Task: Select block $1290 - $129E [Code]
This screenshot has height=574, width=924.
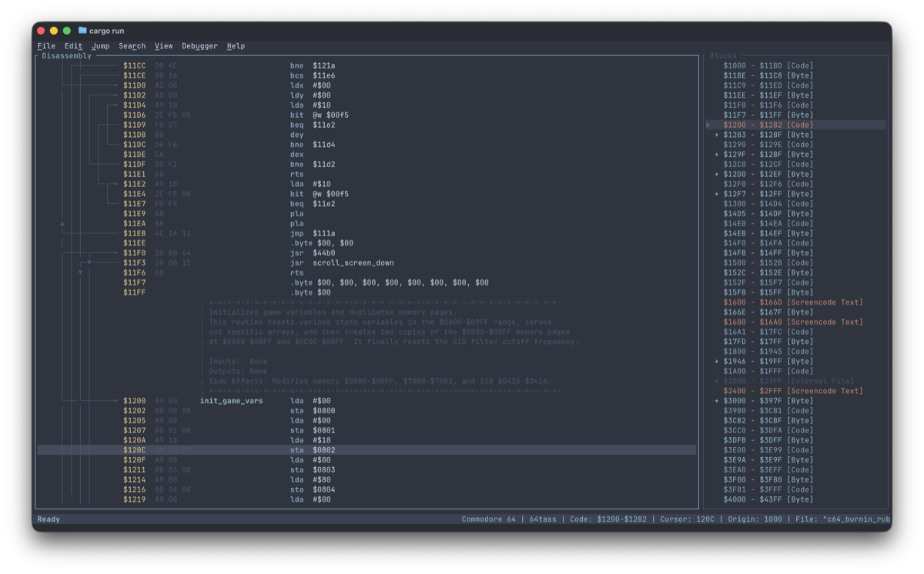Action: [x=768, y=145]
